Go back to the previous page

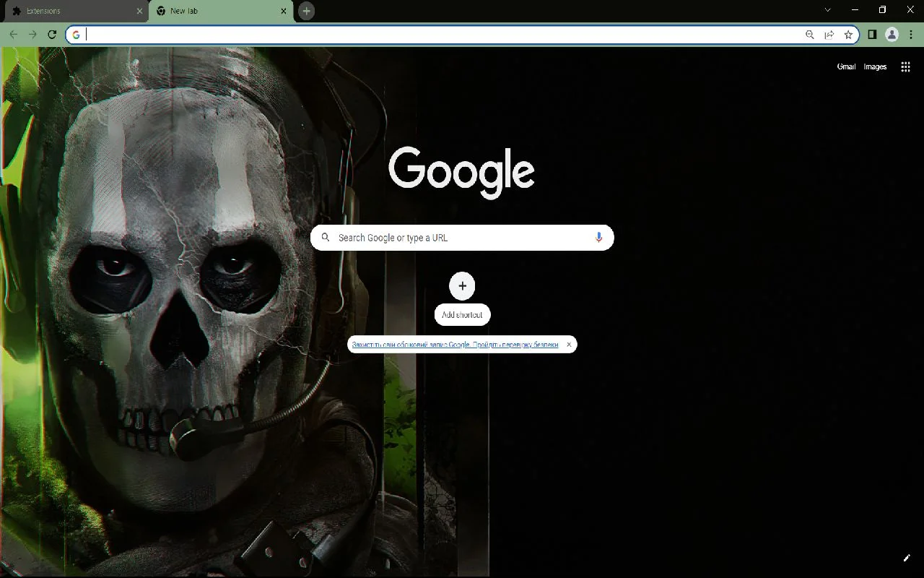(14, 35)
